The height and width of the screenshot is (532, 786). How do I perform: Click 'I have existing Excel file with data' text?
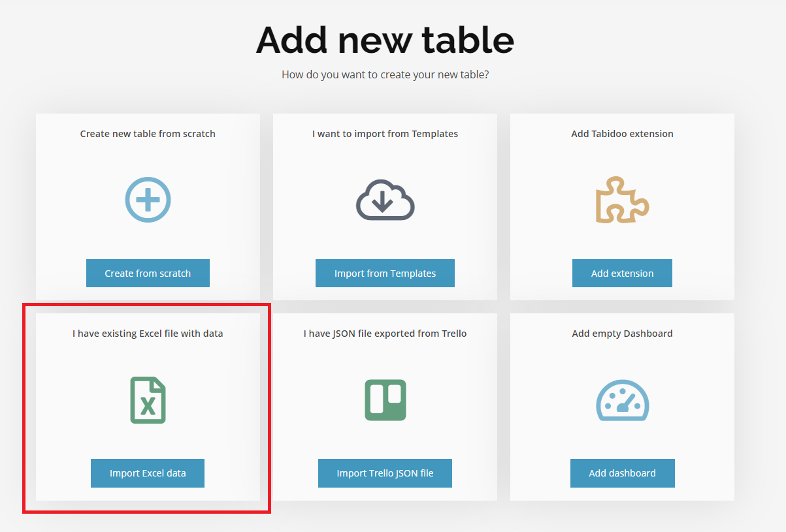(148, 334)
